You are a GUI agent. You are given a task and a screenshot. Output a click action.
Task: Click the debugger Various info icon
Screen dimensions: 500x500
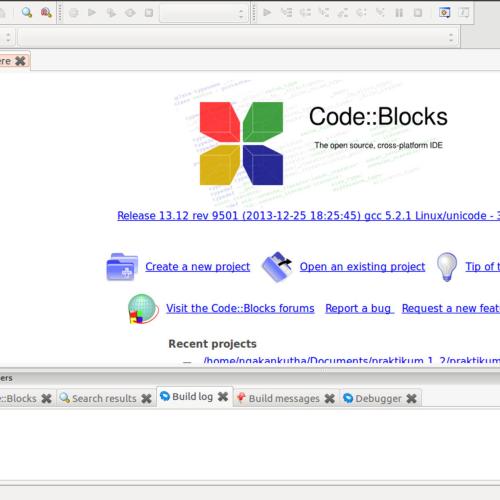click(463, 13)
